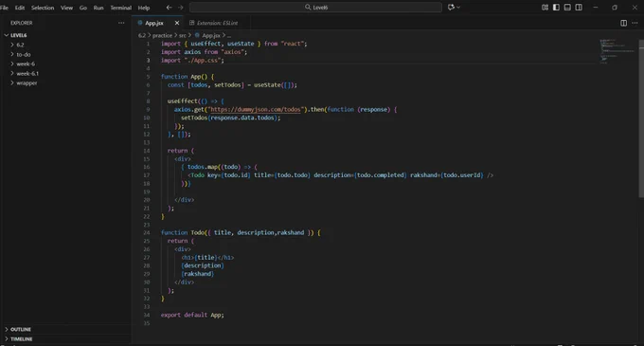This screenshot has height=346, width=644.
Task: Open the Go menu
Action: coord(83,8)
